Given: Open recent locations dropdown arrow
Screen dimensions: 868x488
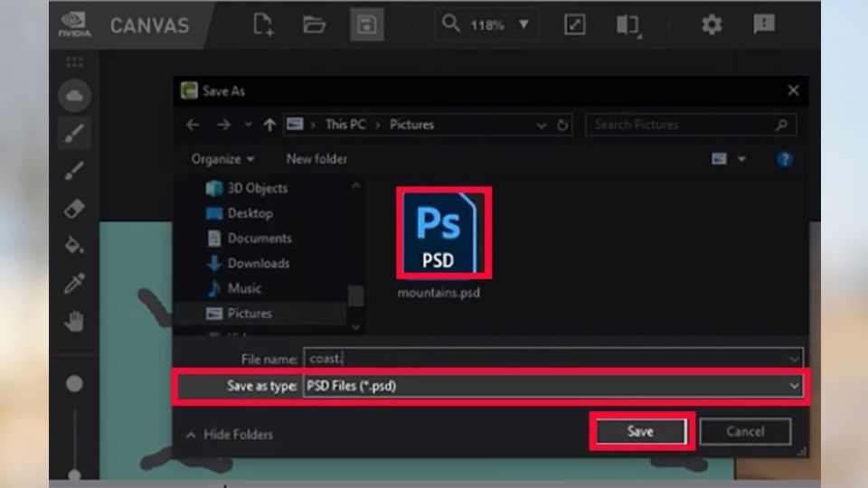Looking at the screenshot, I should point(248,125).
